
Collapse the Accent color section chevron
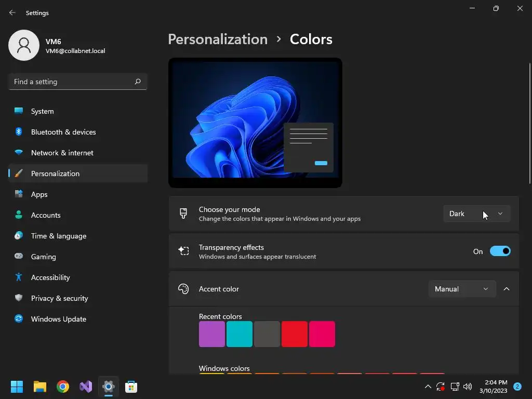point(506,289)
